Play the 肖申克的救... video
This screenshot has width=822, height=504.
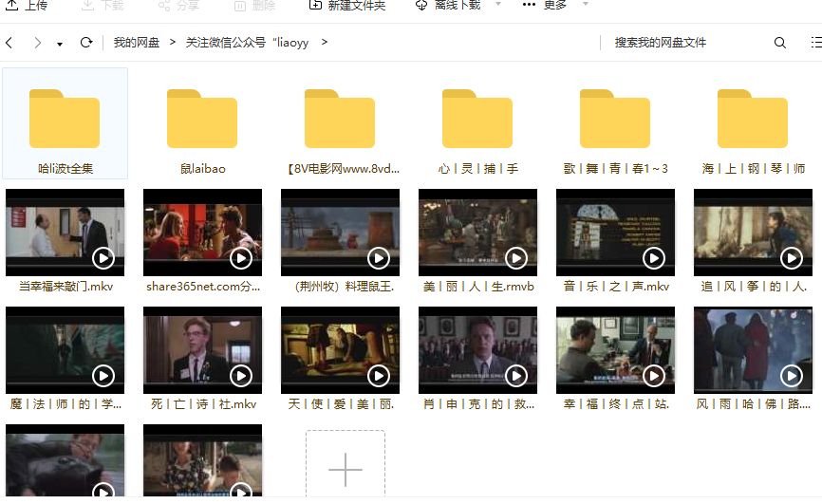tap(515, 376)
